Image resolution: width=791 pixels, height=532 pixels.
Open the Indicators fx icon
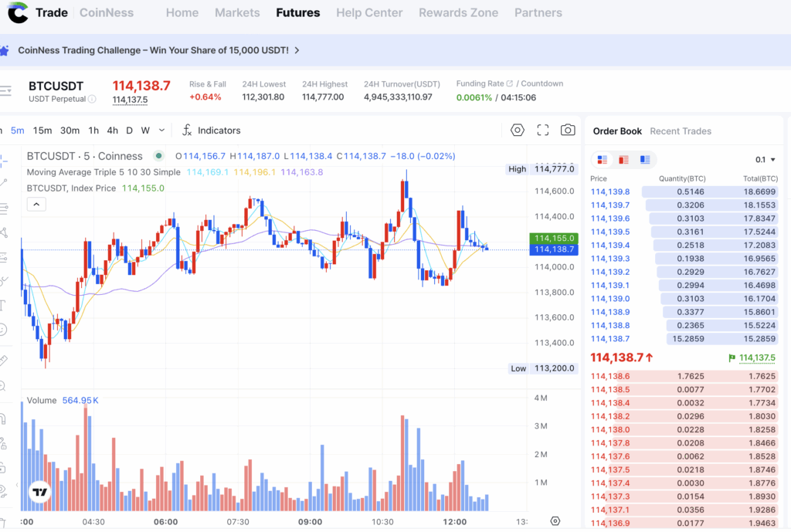tap(187, 130)
